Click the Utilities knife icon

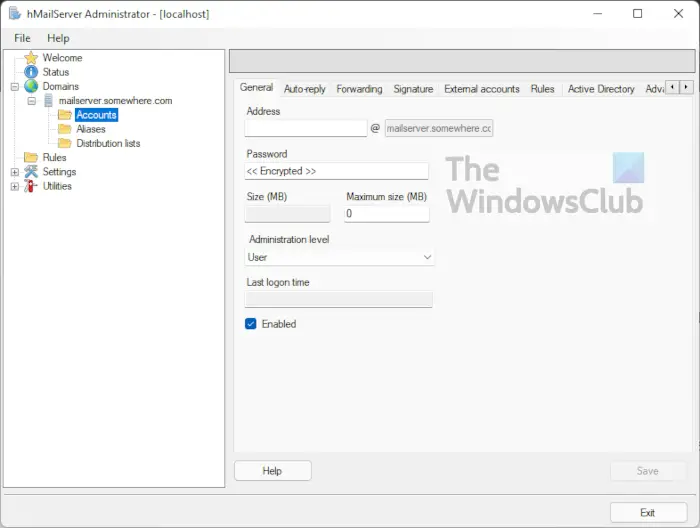(31, 186)
